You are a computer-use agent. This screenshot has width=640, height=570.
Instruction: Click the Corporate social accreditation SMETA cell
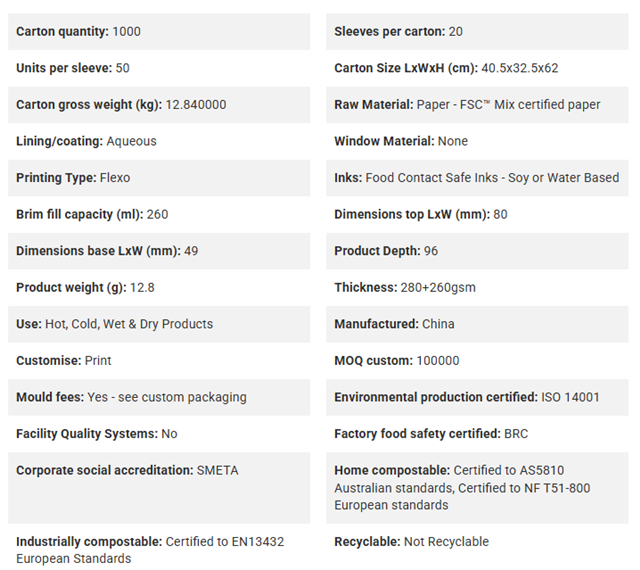[x=159, y=488]
